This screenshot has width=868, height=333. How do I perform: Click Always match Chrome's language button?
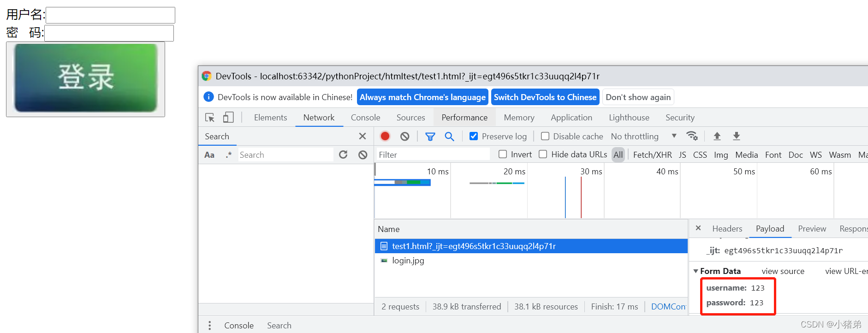tap(422, 97)
